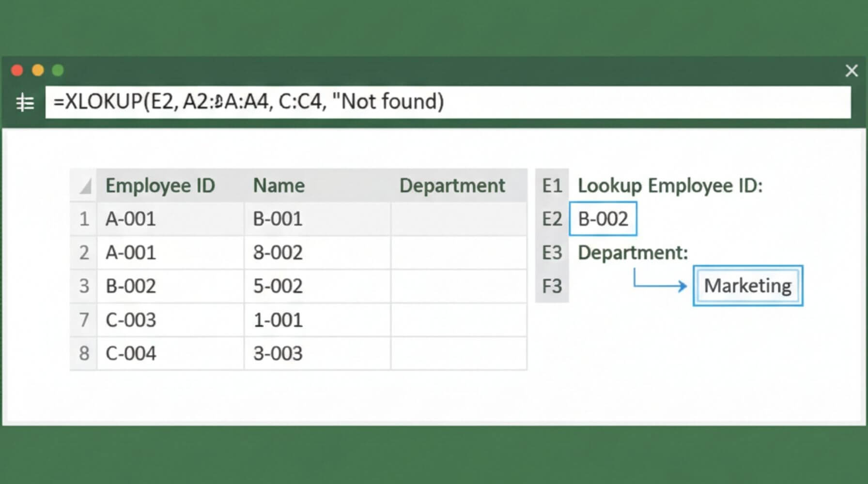The image size is (868, 484).
Task: Click the green maximize window dot
Action: pyautogui.click(x=58, y=71)
